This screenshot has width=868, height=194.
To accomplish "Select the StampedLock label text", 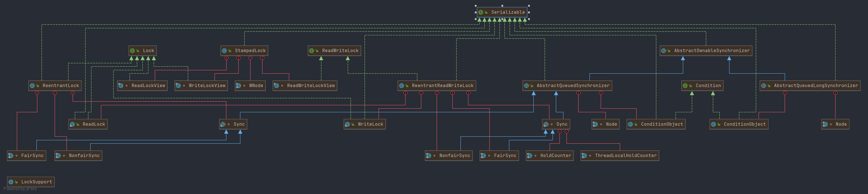I will point(250,51).
